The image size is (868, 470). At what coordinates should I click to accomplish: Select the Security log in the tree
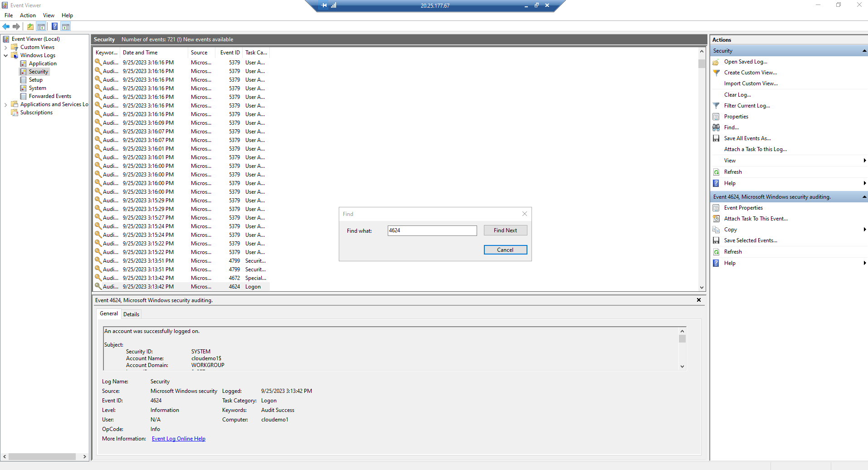click(x=38, y=72)
